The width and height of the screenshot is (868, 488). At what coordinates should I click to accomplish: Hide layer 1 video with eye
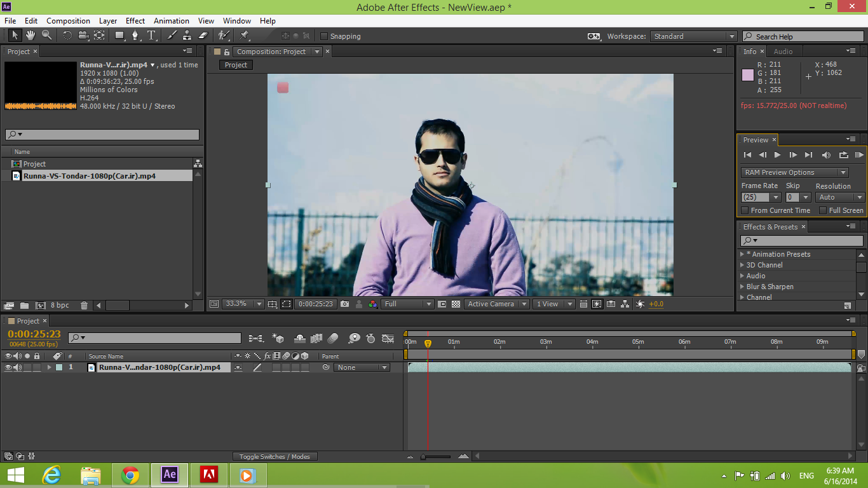coord(8,367)
